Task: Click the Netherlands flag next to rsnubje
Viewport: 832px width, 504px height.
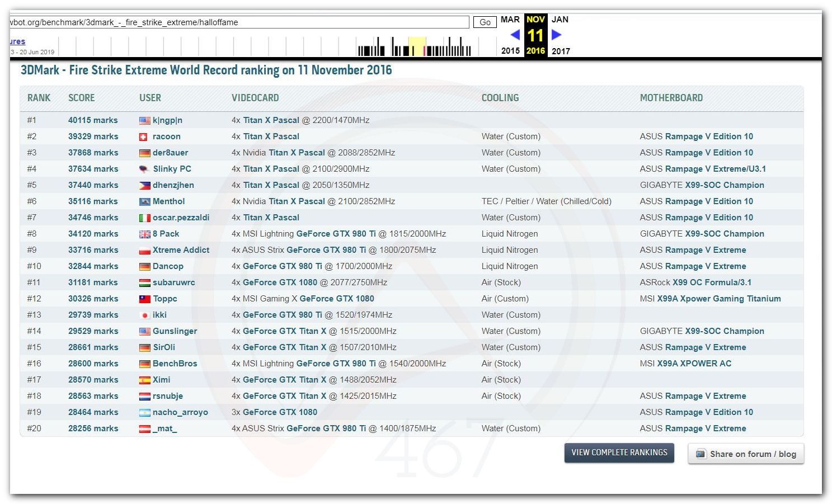Action: [145, 396]
